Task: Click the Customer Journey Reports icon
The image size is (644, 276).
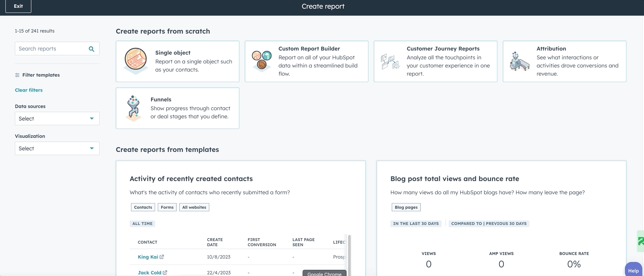Action: 390,61
